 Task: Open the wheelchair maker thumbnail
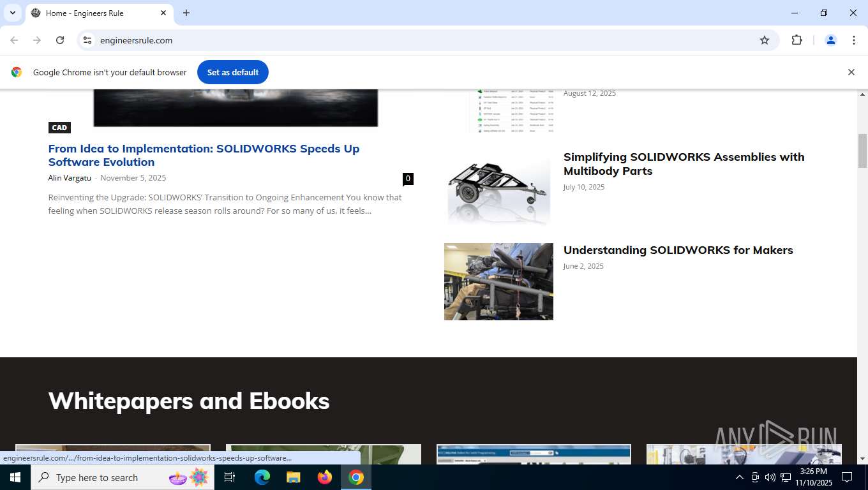tap(498, 281)
